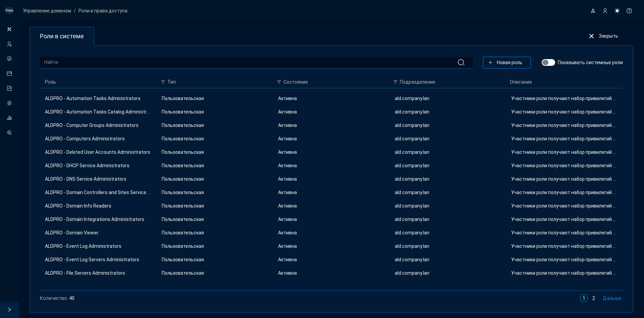Screen dimensions: 644x318
Task: Click the shield user icon in sidebar
Action: coord(9,59)
